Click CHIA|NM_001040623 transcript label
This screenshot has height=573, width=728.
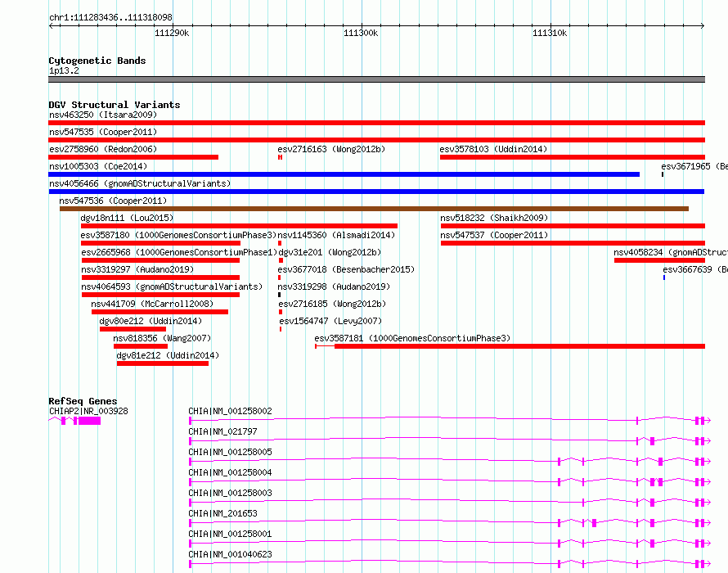pos(231,554)
